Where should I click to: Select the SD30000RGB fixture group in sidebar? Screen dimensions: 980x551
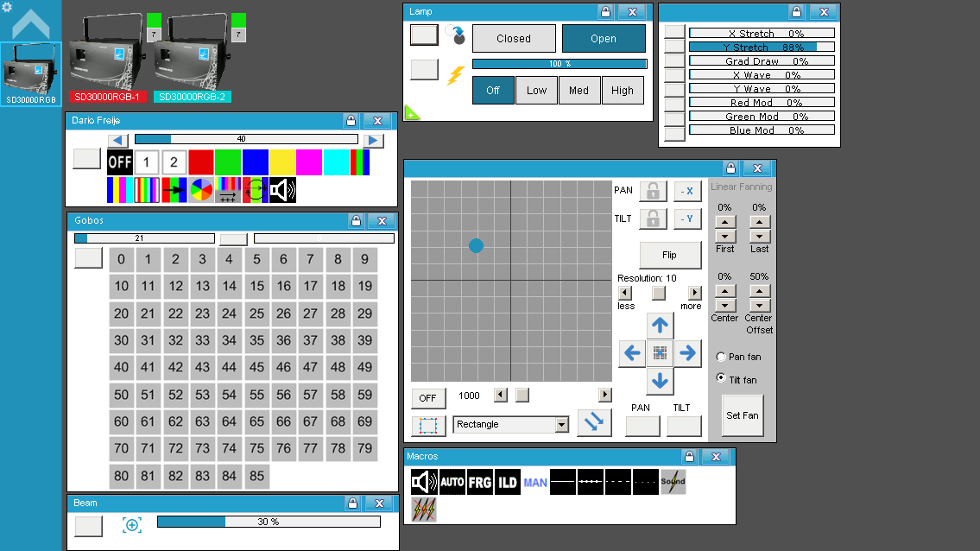click(30, 74)
